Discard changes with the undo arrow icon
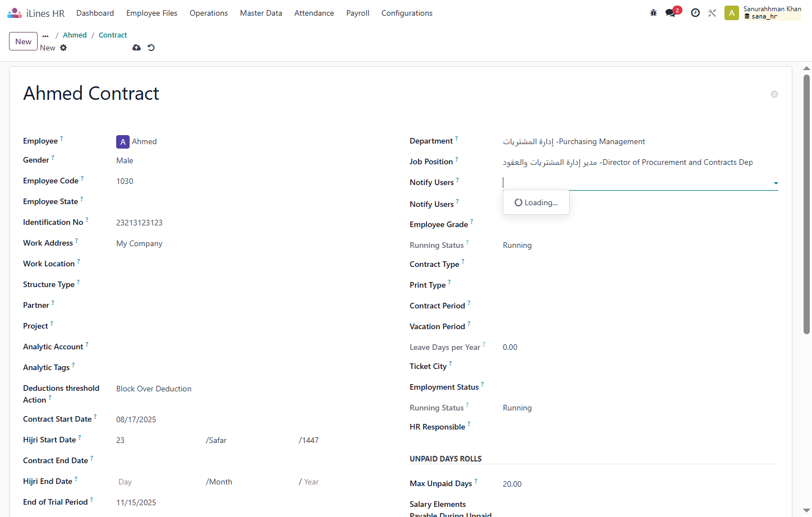This screenshot has height=517, width=812. click(151, 48)
